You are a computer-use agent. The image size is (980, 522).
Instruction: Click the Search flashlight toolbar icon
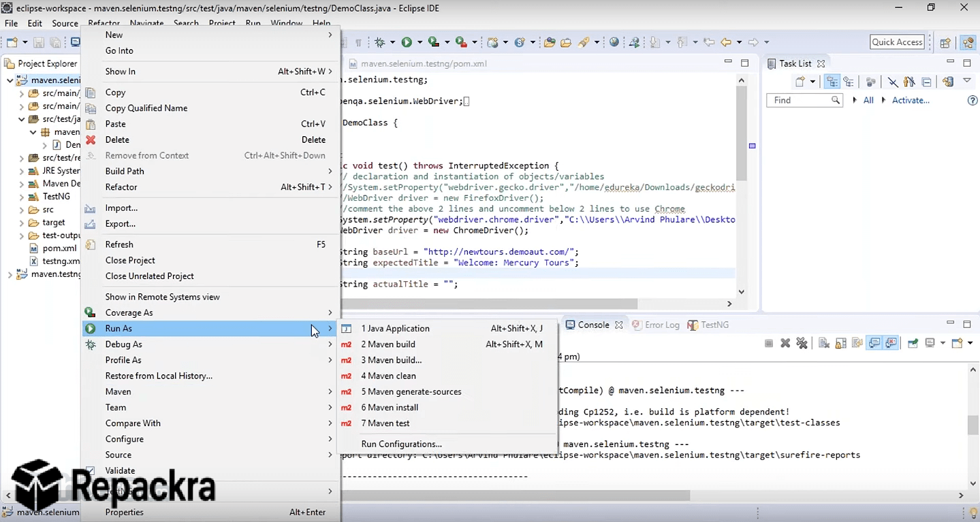(x=583, y=42)
